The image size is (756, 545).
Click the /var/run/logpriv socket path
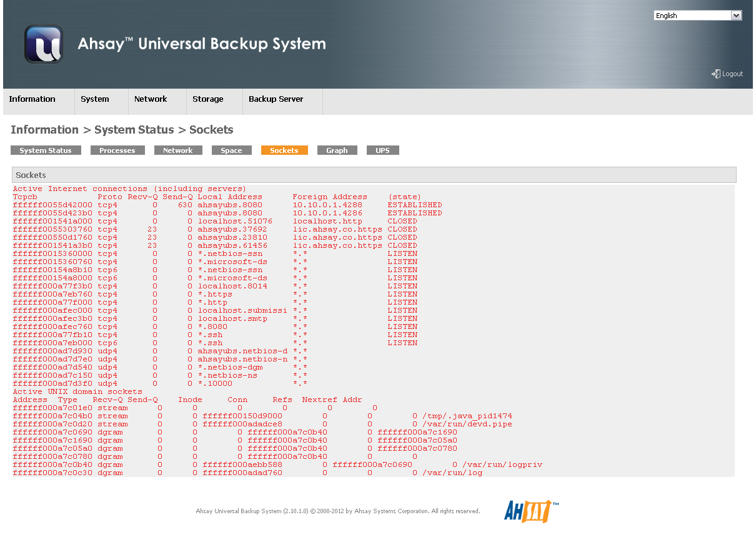coord(502,464)
